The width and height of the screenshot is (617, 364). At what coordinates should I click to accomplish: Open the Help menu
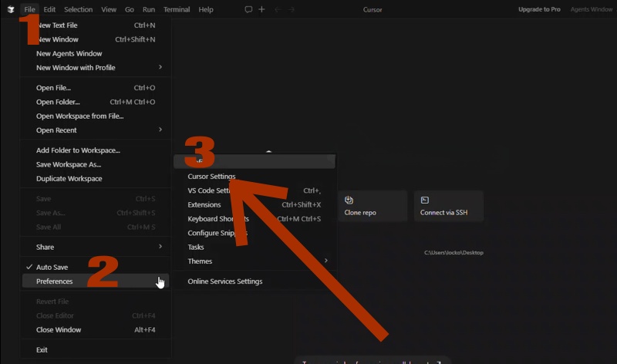coord(206,9)
